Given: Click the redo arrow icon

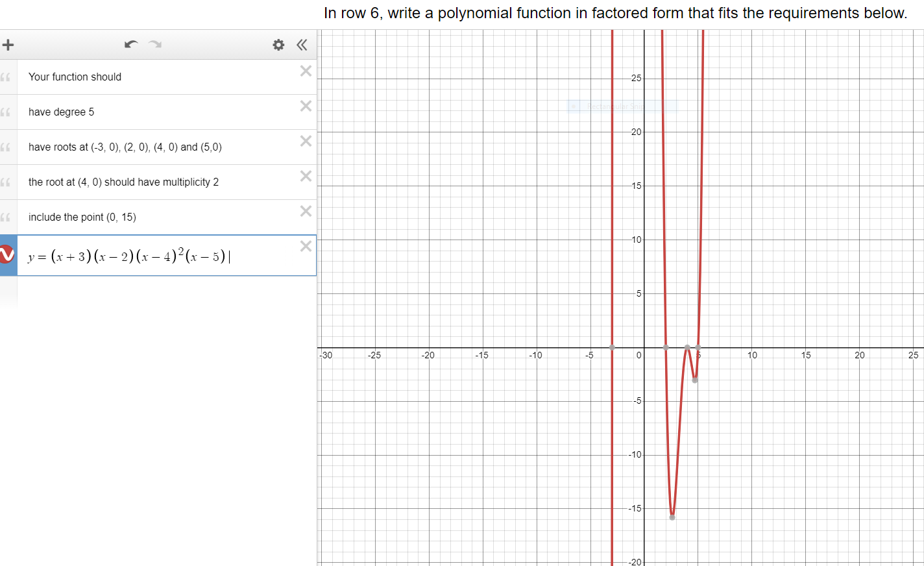Looking at the screenshot, I should click(154, 45).
